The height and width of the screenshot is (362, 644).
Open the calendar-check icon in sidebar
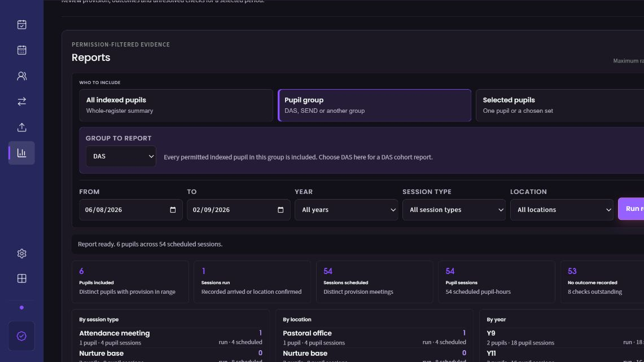(22, 25)
